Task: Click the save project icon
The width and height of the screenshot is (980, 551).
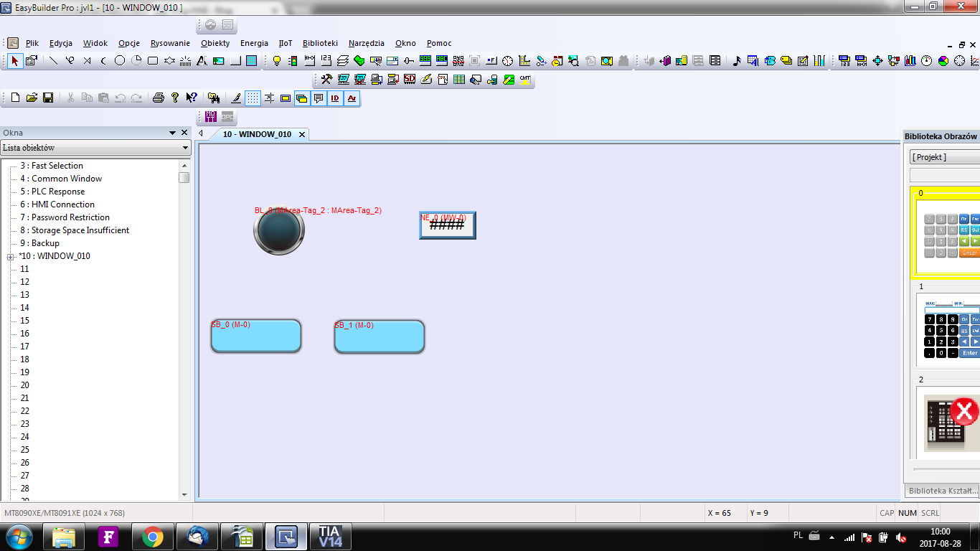Action: tap(48, 98)
